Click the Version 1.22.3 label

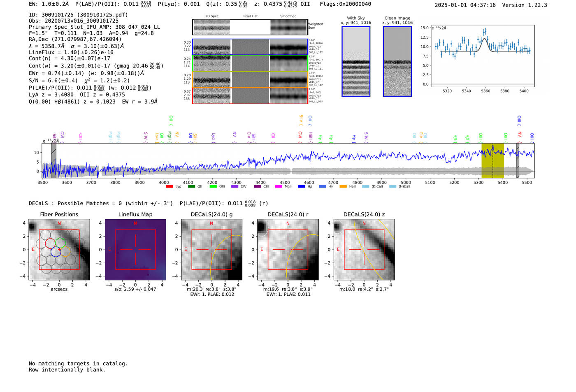525,5
